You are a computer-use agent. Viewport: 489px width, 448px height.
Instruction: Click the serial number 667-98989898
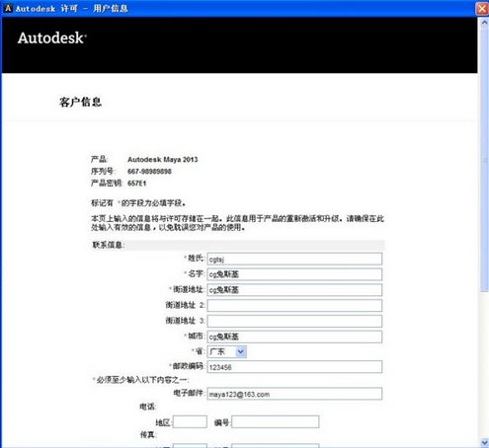(149, 172)
